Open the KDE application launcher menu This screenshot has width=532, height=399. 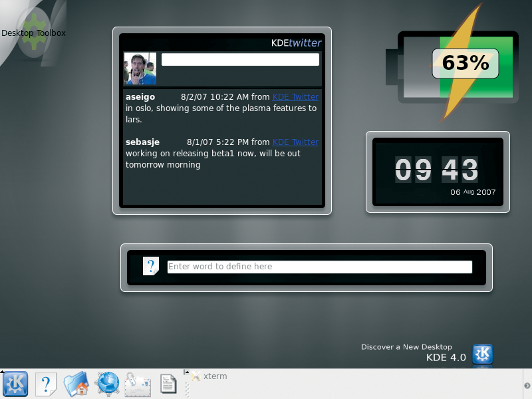click(15, 384)
